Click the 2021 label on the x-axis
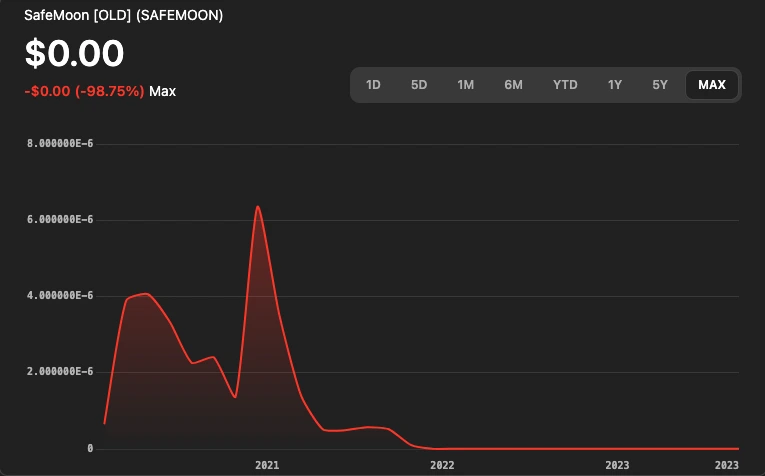 point(267,465)
